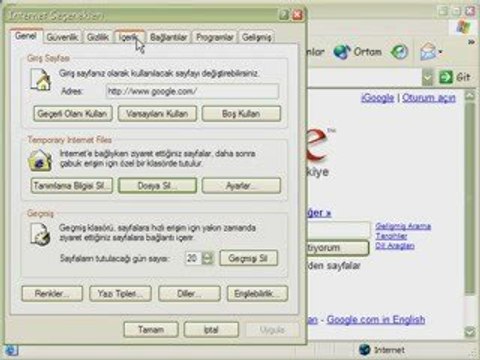Open the iGoogle link
The width and height of the screenshot is (480, 360).
point(378,98)
